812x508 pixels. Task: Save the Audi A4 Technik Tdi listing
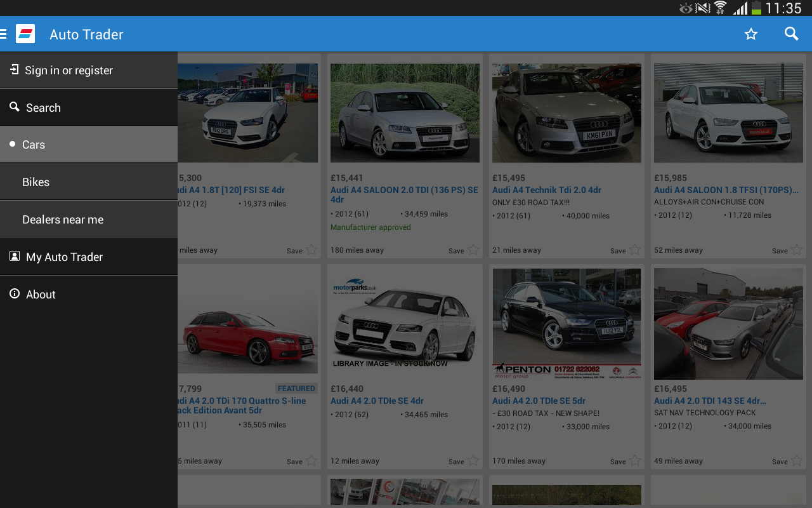[634, 250]
